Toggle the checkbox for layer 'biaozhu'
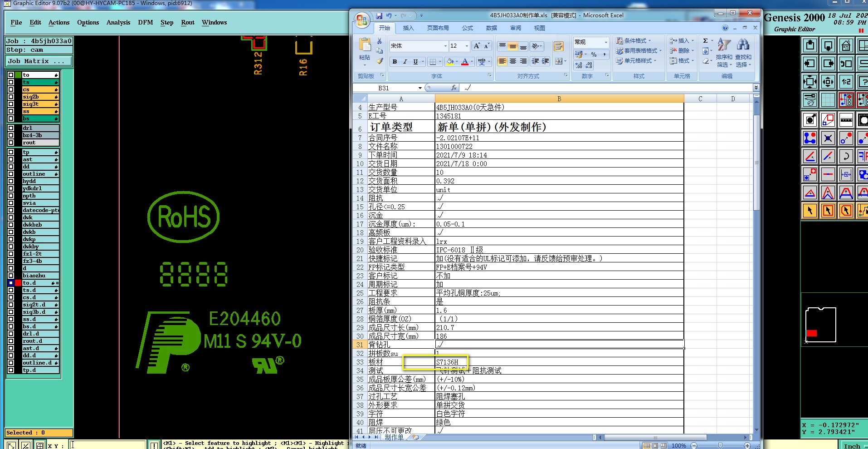 (11, 276)
